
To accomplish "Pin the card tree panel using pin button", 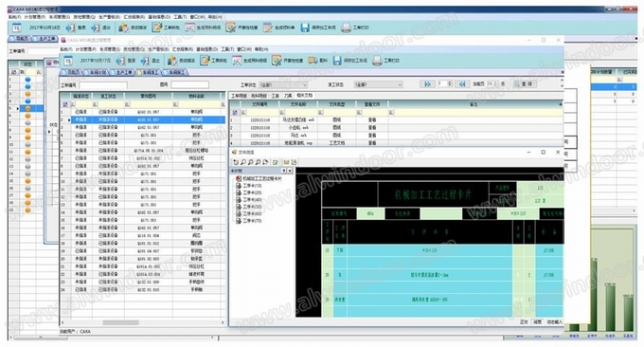I will click(284, 171).
